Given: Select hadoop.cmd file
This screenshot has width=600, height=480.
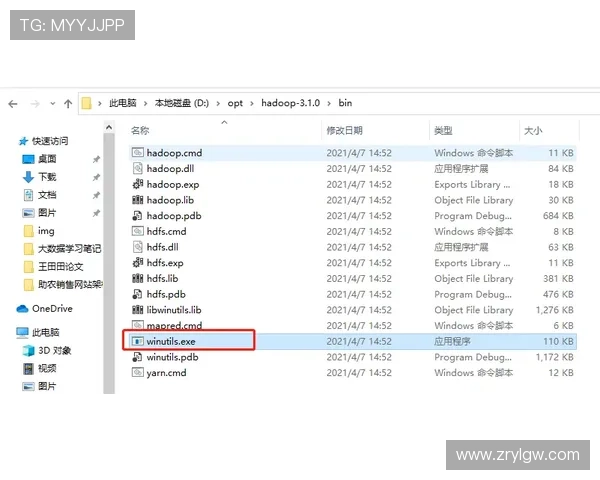Looking at the screenshot, I should click(174, 153).
